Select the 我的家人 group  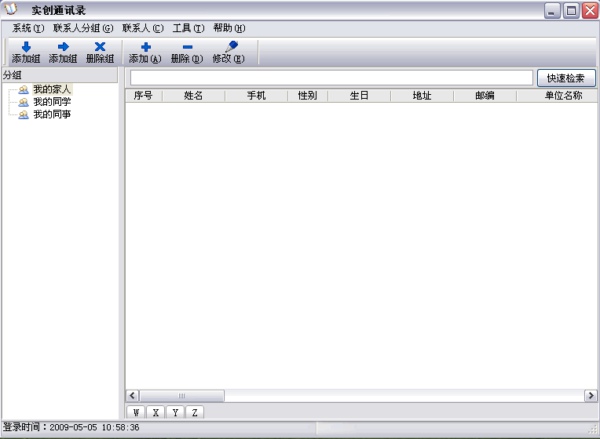tap(52, 90)
